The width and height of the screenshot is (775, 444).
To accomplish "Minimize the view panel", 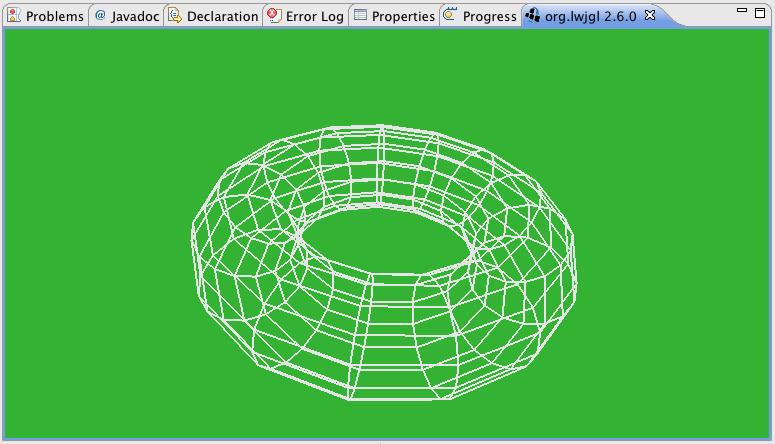I will tap(741, 10).
